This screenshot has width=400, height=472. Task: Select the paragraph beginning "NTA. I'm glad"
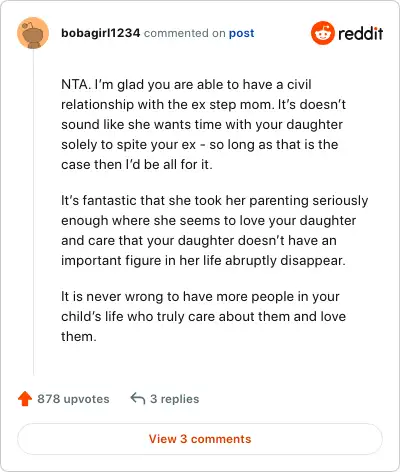pyautogui.click(x=203, y=124)
